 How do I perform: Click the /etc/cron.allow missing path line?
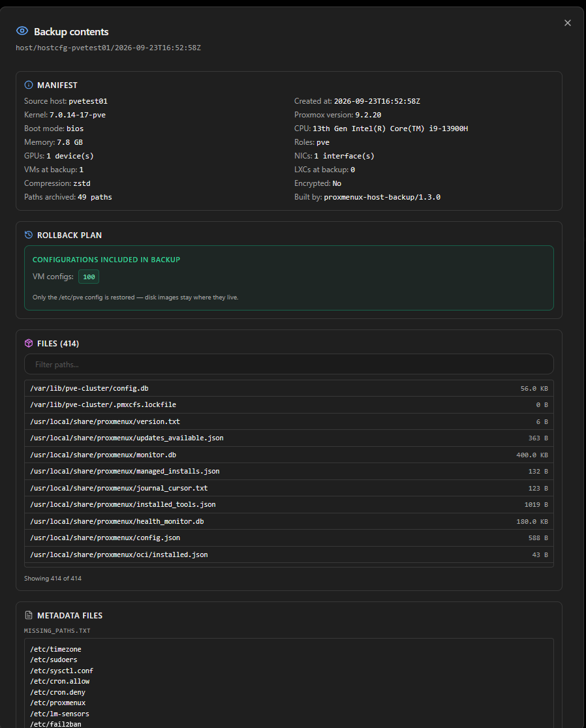pyautogui.click(x=60, y=681)
